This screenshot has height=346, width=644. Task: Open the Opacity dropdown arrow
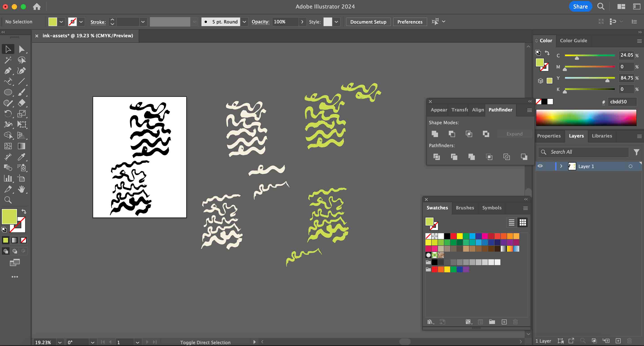click(302, 22)
